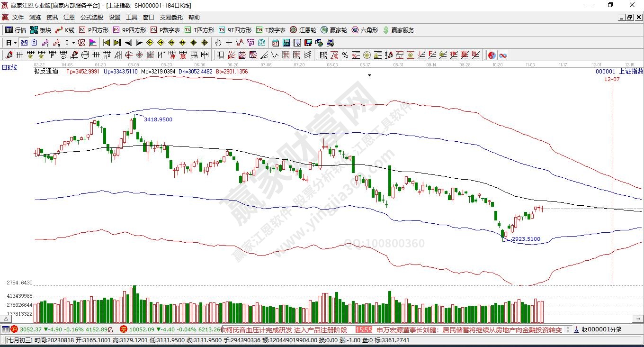Click the percent sign drawing tool
The width and height of the screenshot is (644, 347).
[345, 55]
